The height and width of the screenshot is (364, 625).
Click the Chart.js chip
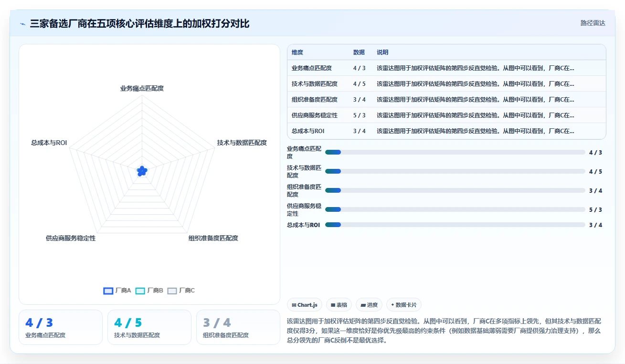coord(305,305)
